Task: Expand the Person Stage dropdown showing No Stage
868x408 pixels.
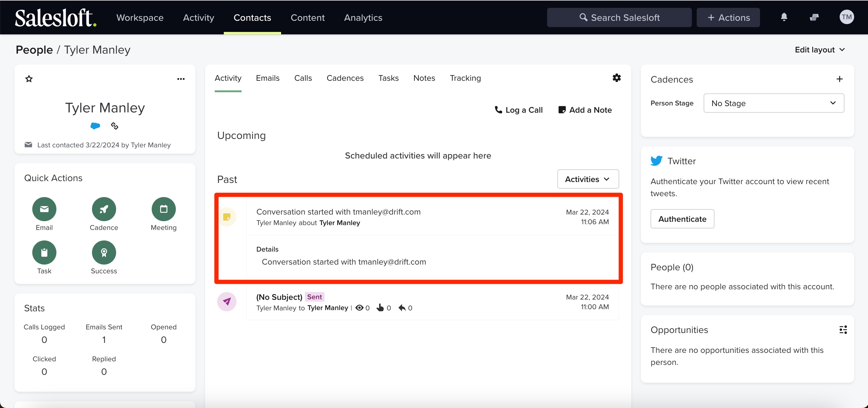Action: (774, 103)
